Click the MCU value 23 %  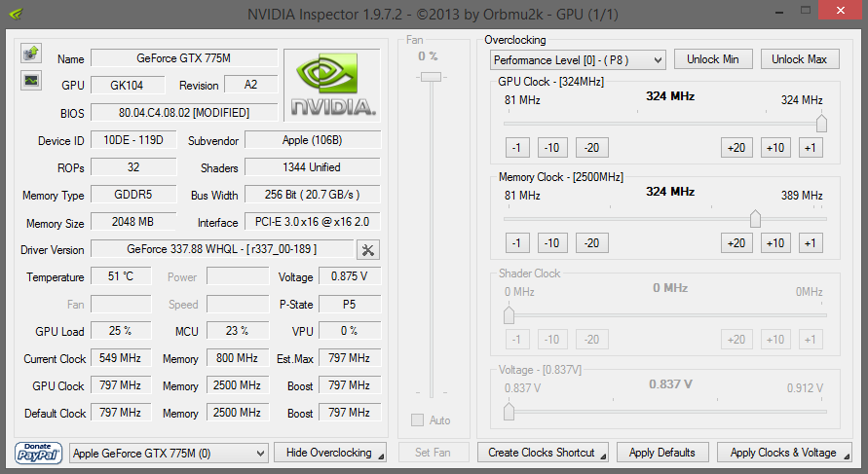238,331
